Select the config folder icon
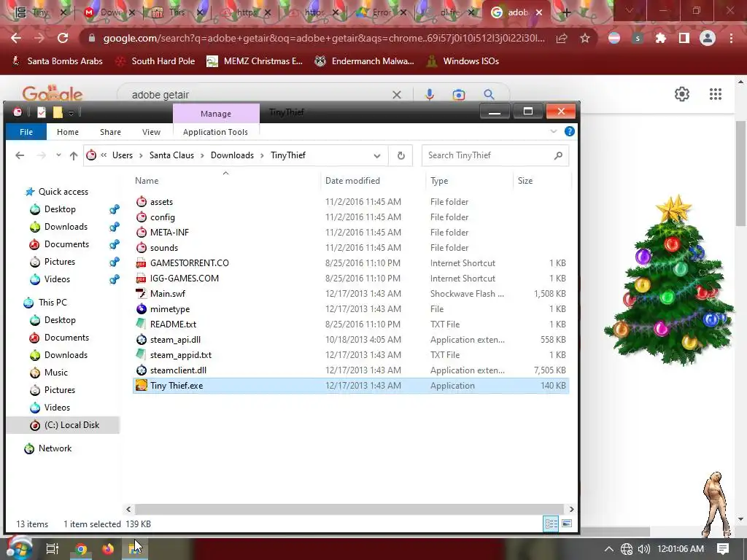The width and height of the screenshot is (747, 560). (141, 217)
